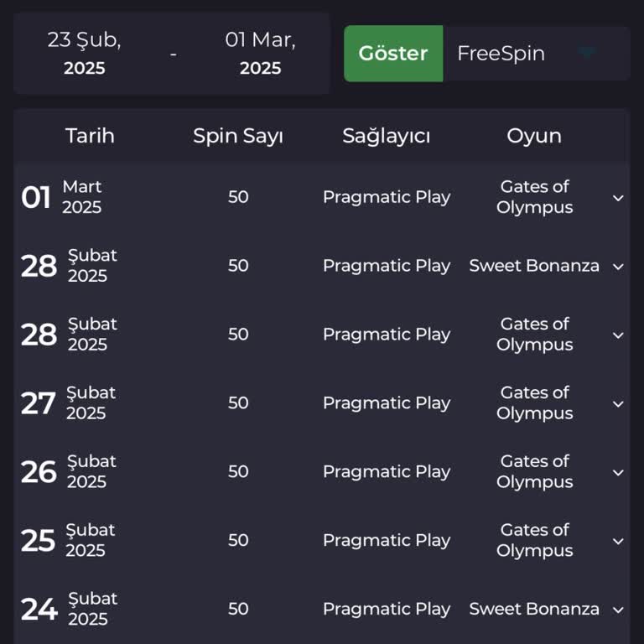This screenshot has width=644, height=644.
Task: Expand the 01 Mart Gates of Olympus row
Action: point(618,198)
